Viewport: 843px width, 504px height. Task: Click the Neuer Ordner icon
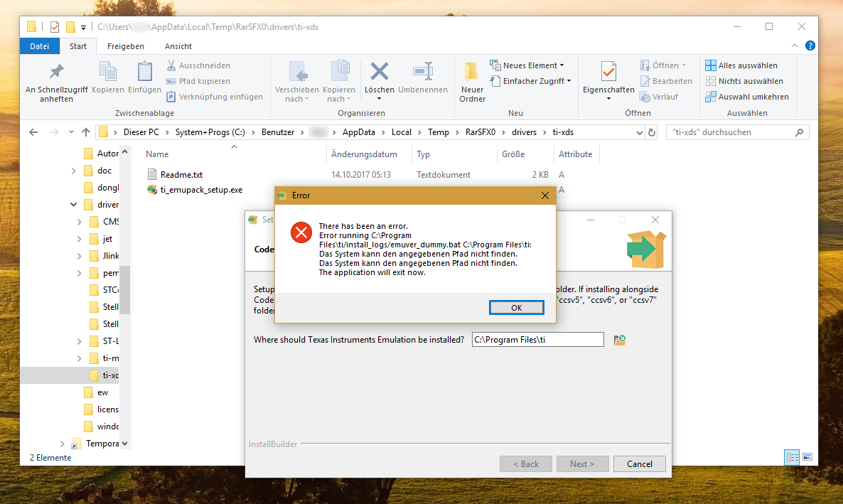pos(472,72)
